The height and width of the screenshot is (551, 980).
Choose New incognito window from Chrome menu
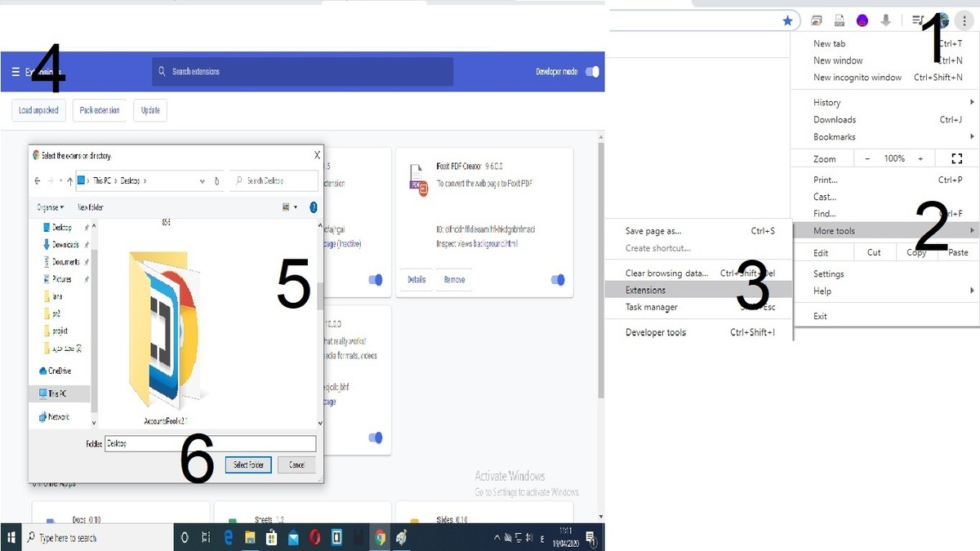tap(857, 78)
